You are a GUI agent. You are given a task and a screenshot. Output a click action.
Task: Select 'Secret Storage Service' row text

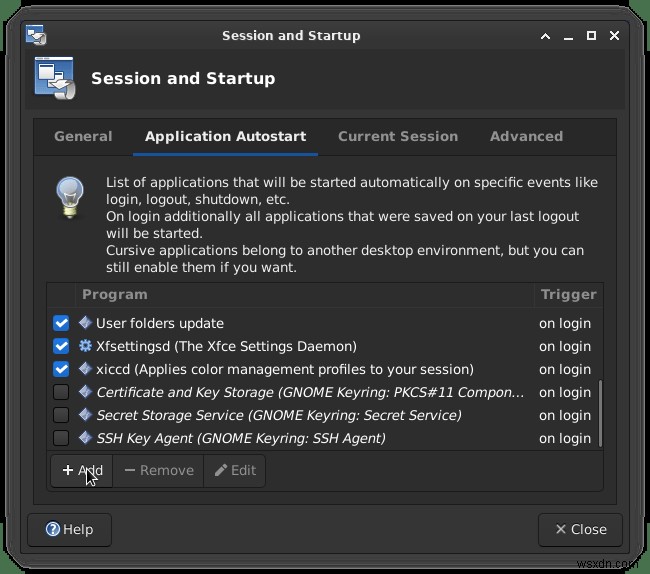coord(279,415)
